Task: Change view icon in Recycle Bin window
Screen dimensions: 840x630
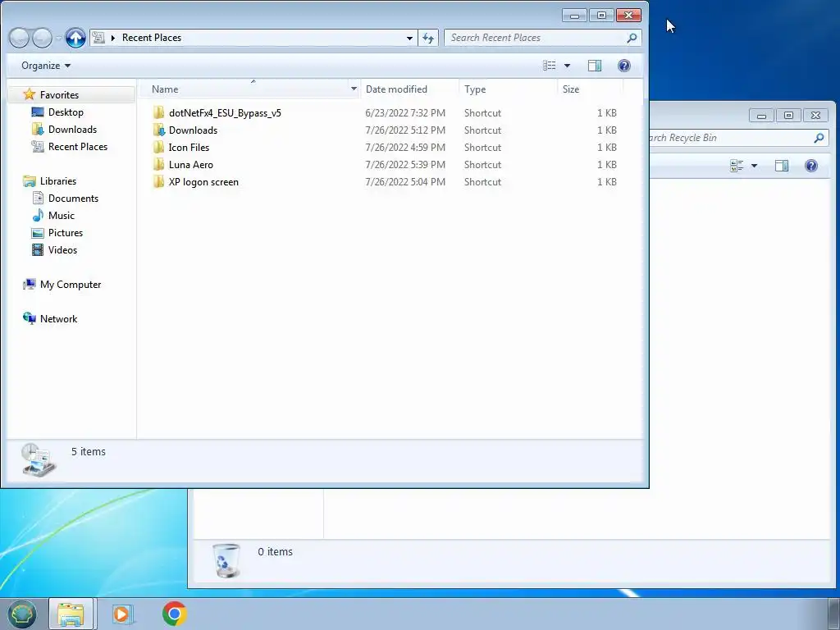Action: (737, 166)
